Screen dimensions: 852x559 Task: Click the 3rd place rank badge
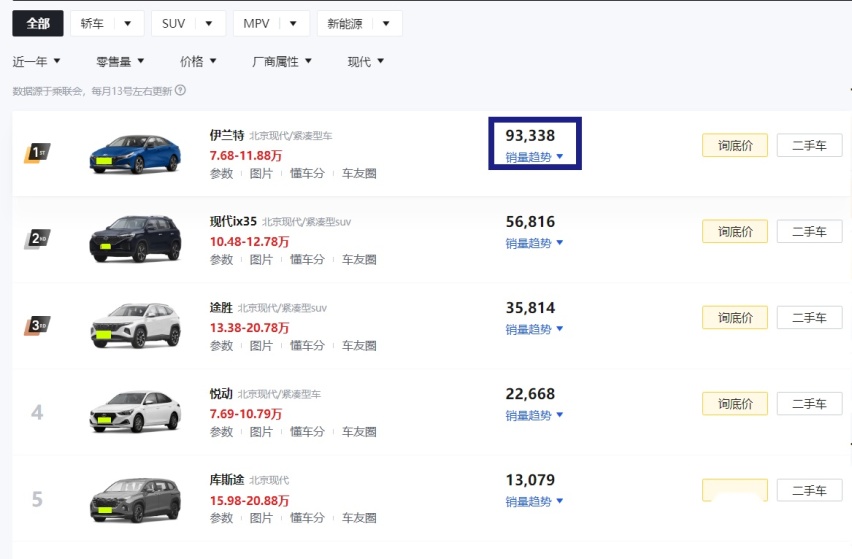(x=37, y=325)
